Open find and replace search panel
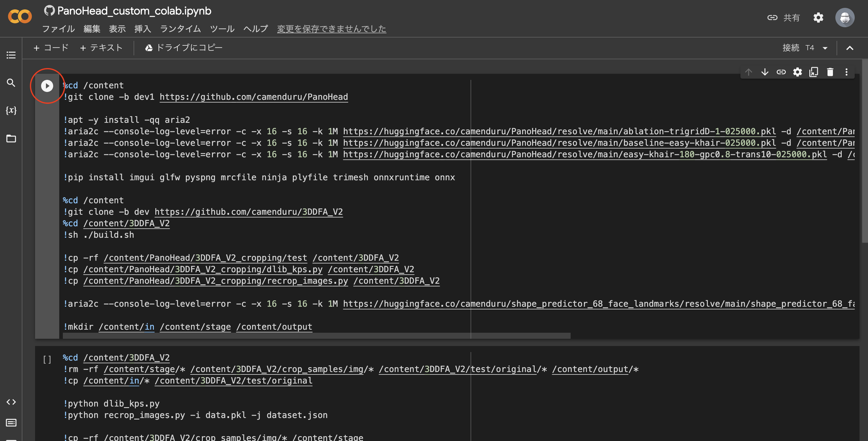The image size is (868, 441). coord(11,83)
